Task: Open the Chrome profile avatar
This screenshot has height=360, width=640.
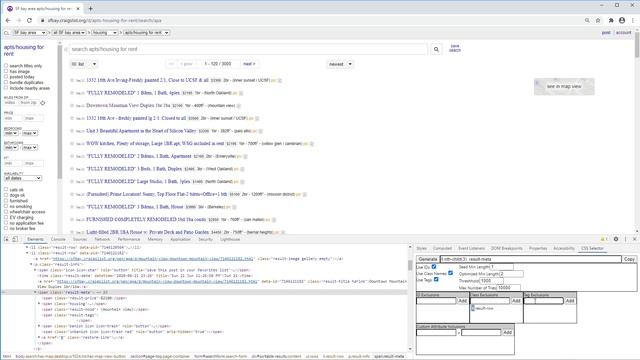Action: click(x=622, y=20)
